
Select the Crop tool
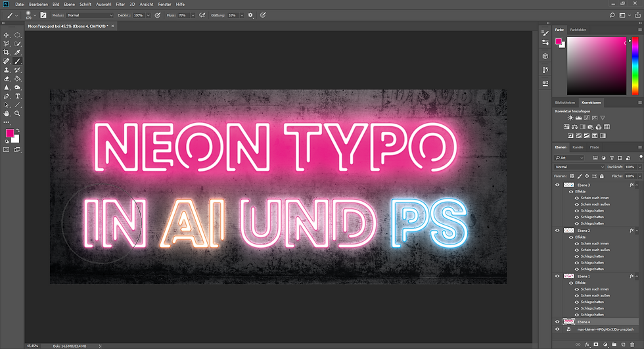[6, 53]
